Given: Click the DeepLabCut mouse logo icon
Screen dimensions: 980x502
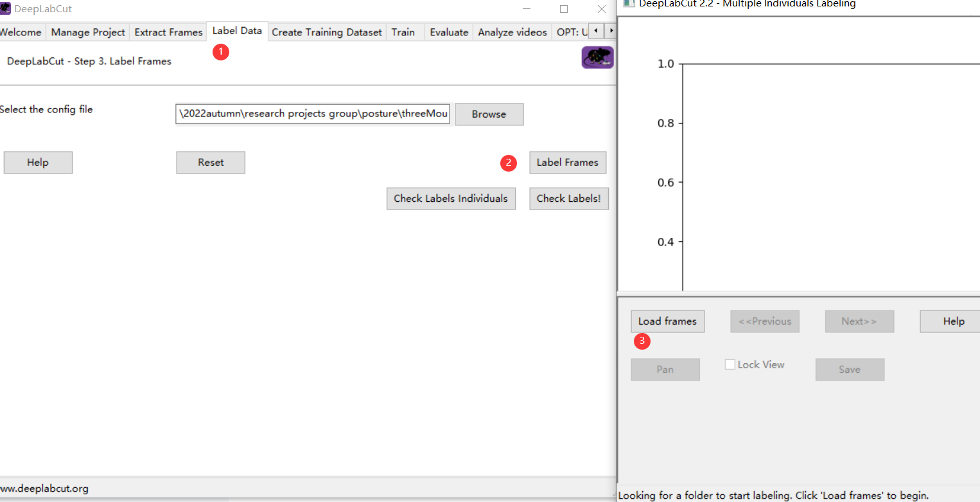Looking at the screenshot, I should pyautogui.click(x=598, y=57).
